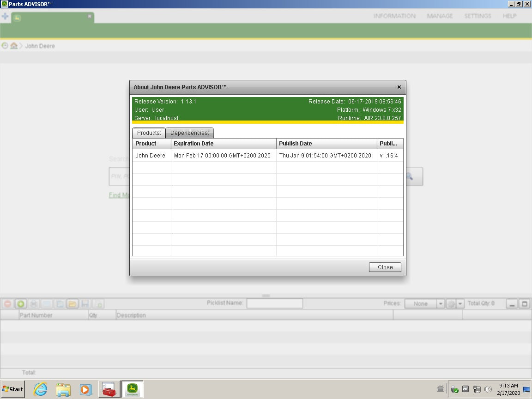Click into the Picklist Name field
The height and width of the screenshot is (399, 532).
pyautogui.click(x=274, y=303)
